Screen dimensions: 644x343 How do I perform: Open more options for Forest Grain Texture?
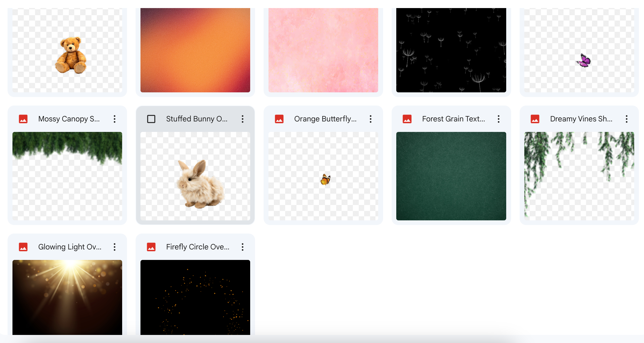pos(498,119)
